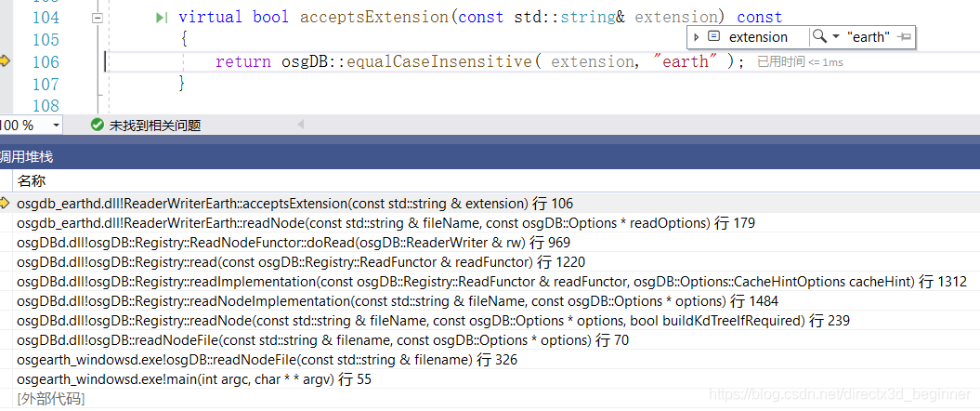Viewport: 980px width, 411px height.
Task: Click the 已用时间 <= 1ms perf tip
Action: (x=800, y=62)
